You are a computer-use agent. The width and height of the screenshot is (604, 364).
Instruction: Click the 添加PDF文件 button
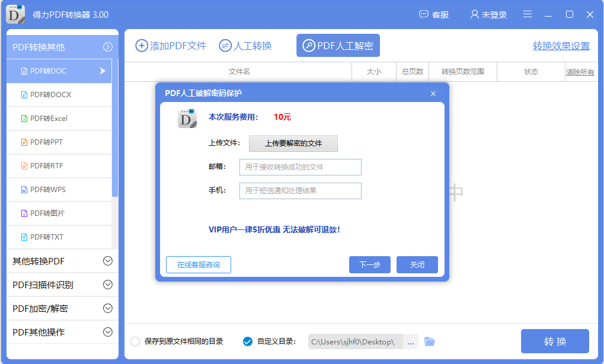click(x=171, y=46)
